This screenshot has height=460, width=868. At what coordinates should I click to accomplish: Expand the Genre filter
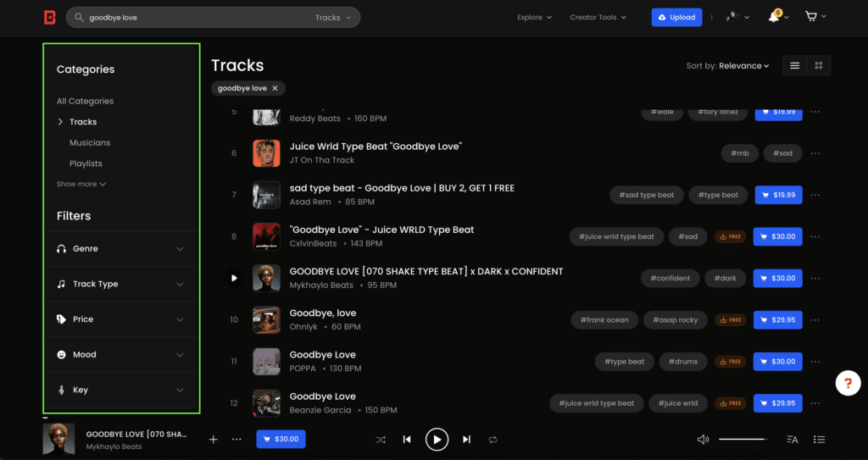[x=120, y=249]
